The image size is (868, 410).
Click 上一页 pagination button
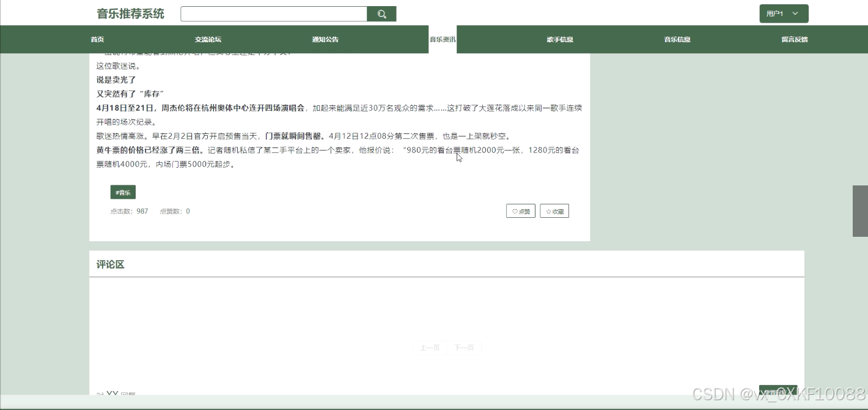coord(430,348)
